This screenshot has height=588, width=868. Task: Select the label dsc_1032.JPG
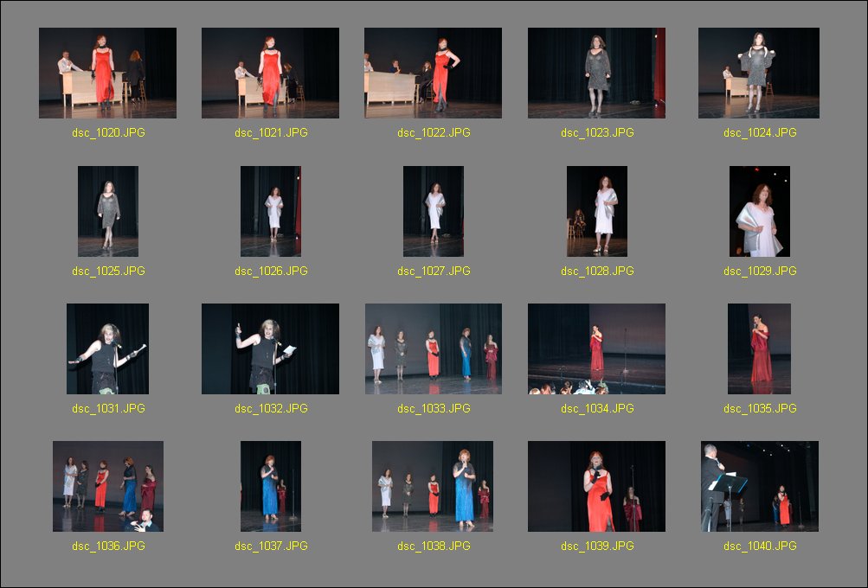271,409
